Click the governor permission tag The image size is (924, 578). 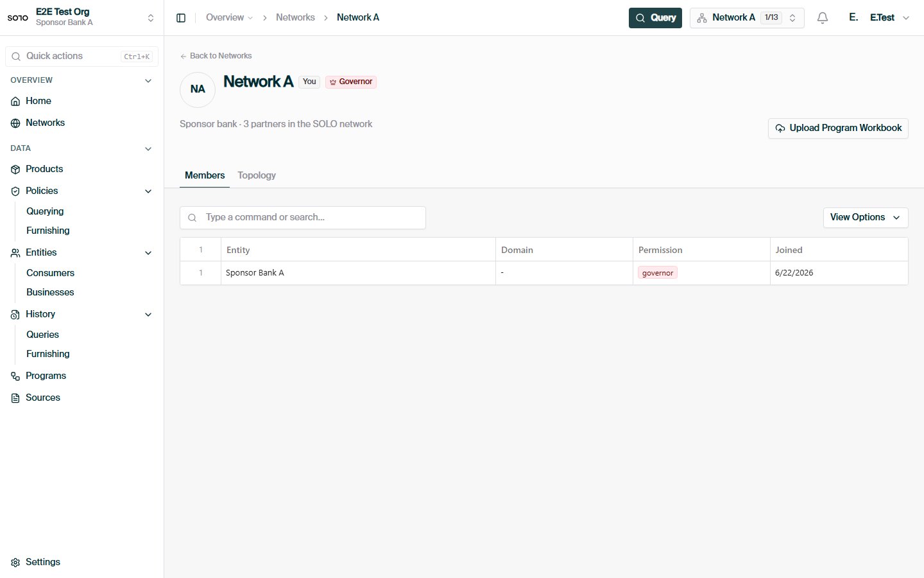[658, 273]
